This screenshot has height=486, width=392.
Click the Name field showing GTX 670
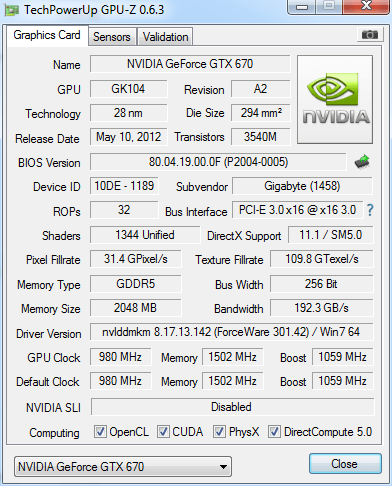pyautogui.click(x=190, y=64)
